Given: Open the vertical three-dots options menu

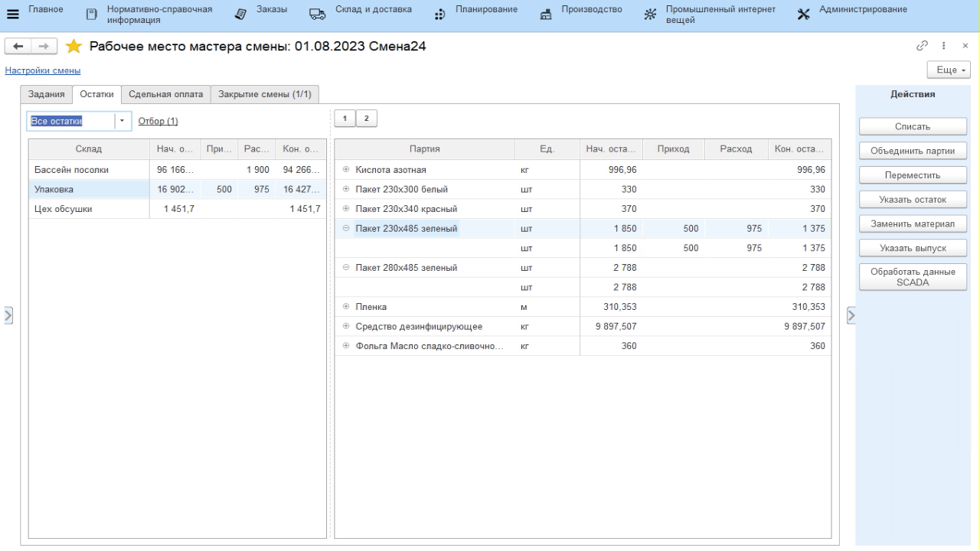Looking at the screenshot, I should coord(945,46).
